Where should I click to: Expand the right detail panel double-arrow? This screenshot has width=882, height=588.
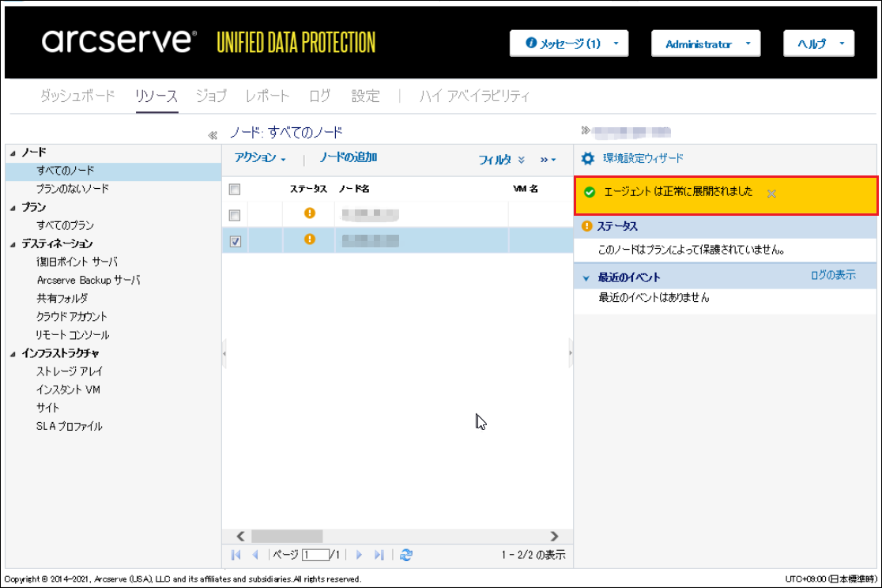(x=586, y=131)
